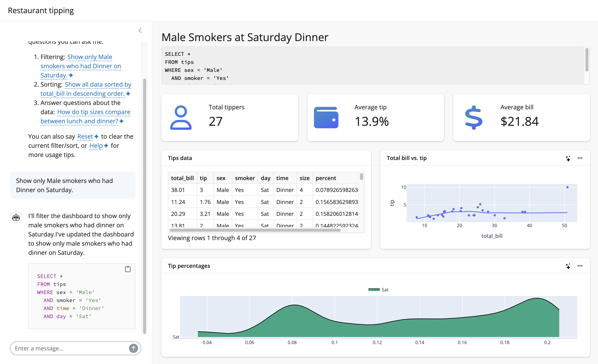Click the Reset link to clear filters
The height and width of the screenshot is (364, 598).
[85, 136]
